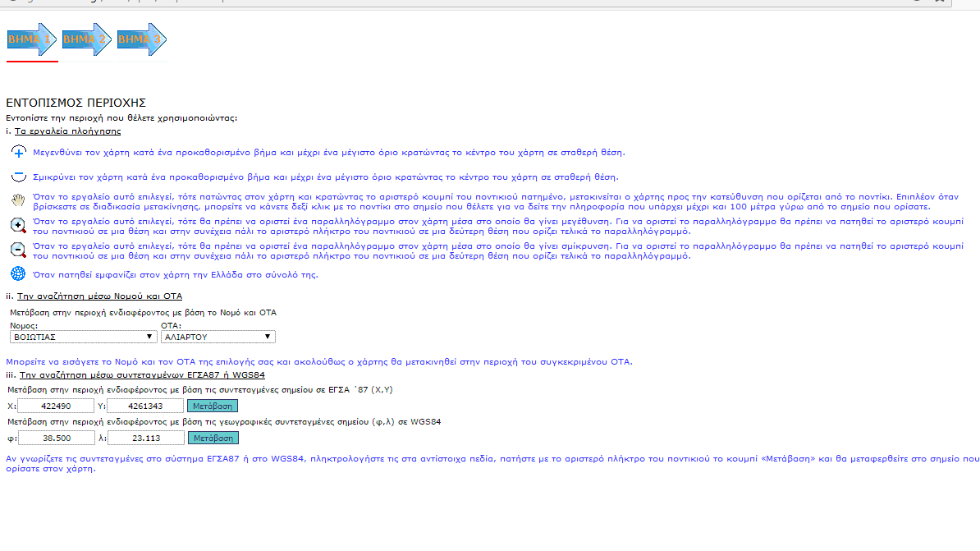Go to ΒΗΜΑ 3 arrow step

tap(142, 39)
